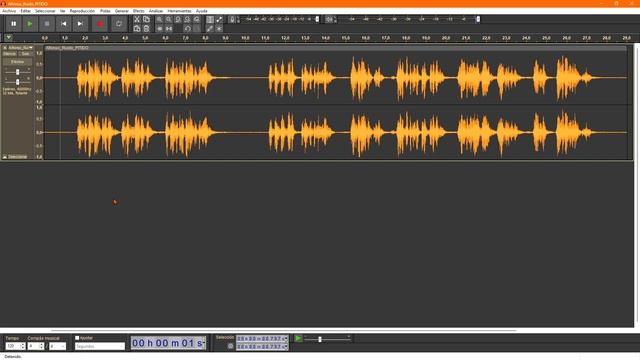This screenshot has width=640, height=360.
Task: Open the track name dropdown menu
Action: coord(21,48)
